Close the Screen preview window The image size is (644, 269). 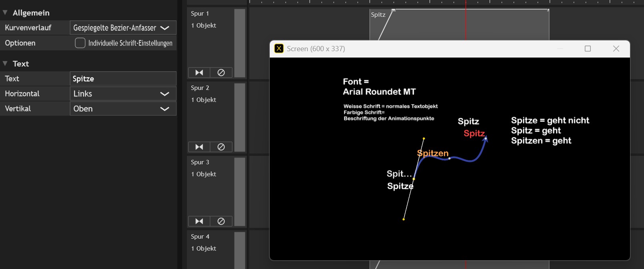coord(616,49)
